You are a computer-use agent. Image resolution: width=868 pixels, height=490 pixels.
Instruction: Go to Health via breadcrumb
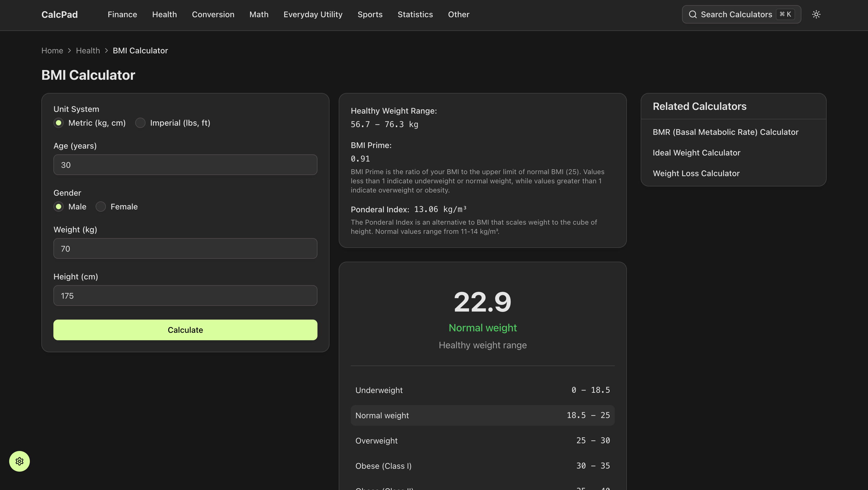tap(88, 50)
